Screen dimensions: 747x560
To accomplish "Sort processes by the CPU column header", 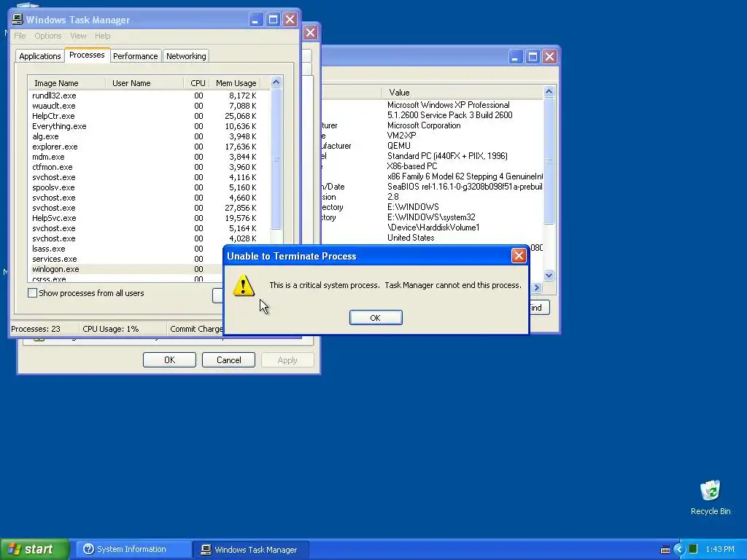I will (x=197, y=83).
